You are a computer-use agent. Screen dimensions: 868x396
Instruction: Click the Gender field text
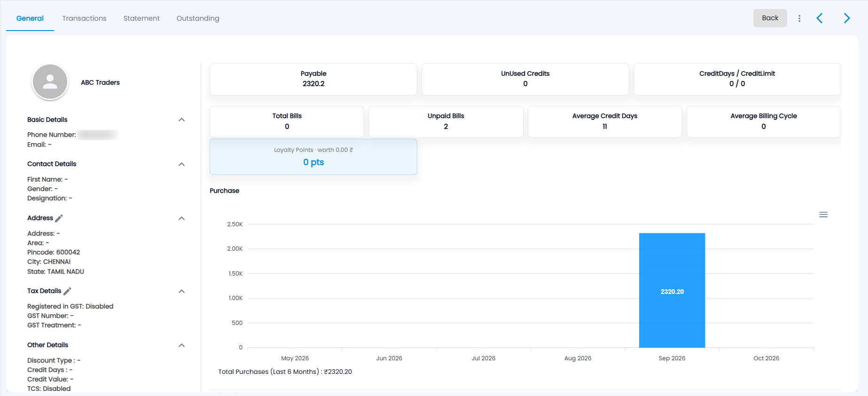[42, 189]
